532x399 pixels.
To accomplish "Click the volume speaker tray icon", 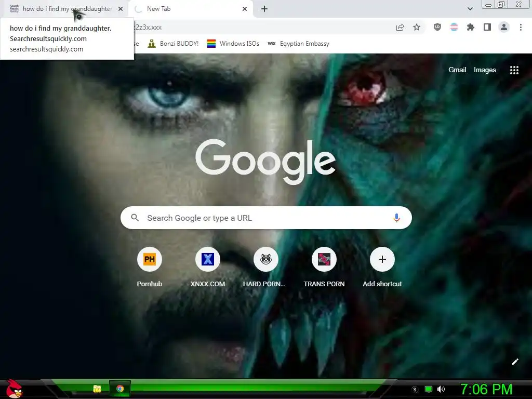I will [x=441, y=389].
